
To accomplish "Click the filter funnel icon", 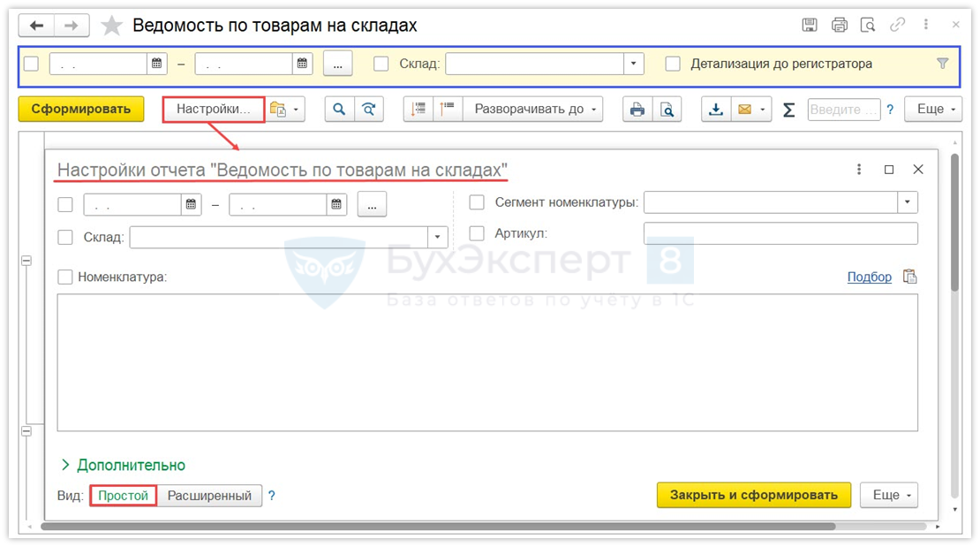I will [x=943, y=64].
